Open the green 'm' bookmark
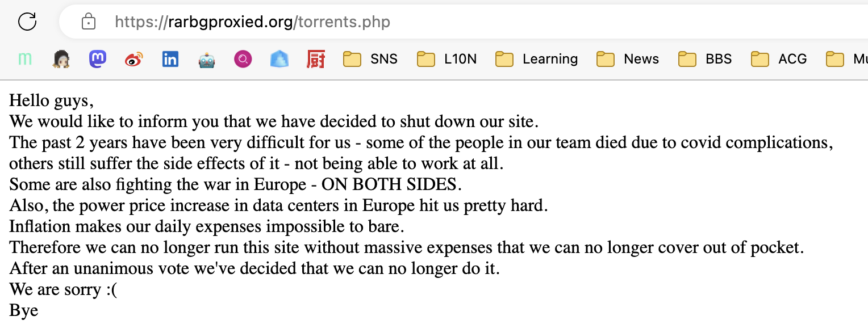Image resolution: width=868 pixels, height=329 pixels. coord(25,59)
